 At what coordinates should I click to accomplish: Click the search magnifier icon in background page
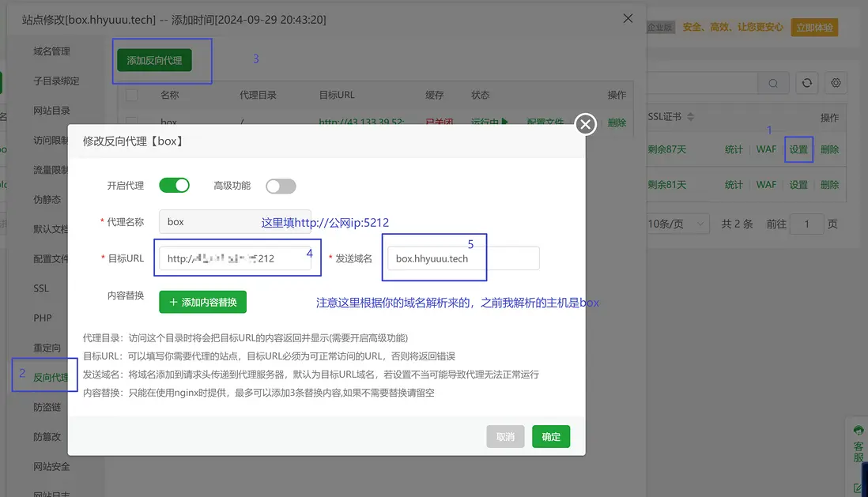[773, 83]
